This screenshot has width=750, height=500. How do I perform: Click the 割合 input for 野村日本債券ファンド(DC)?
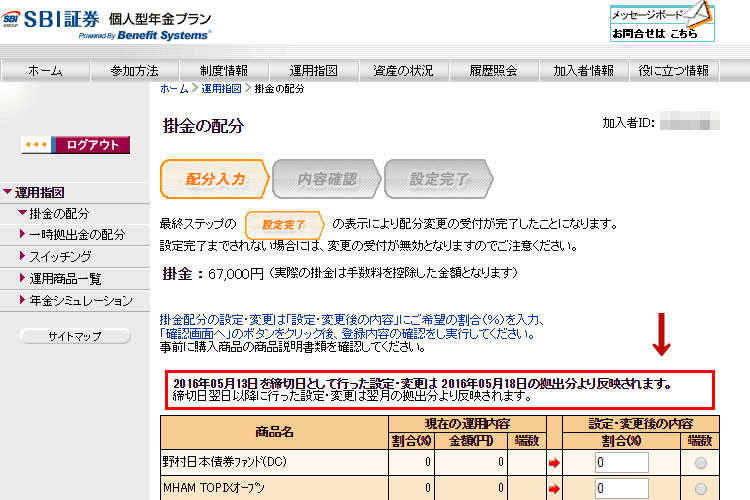[622, 462]
